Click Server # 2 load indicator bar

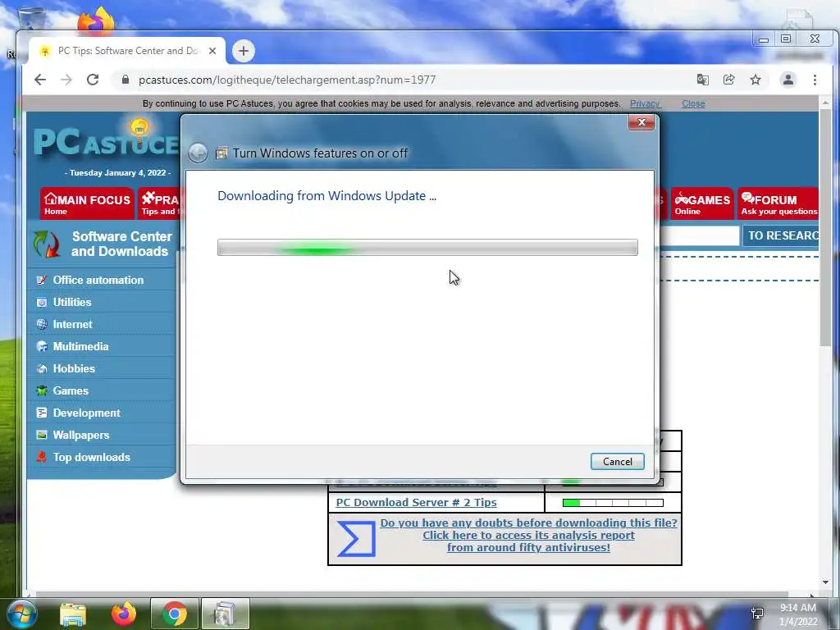click(x=613, y=503)
